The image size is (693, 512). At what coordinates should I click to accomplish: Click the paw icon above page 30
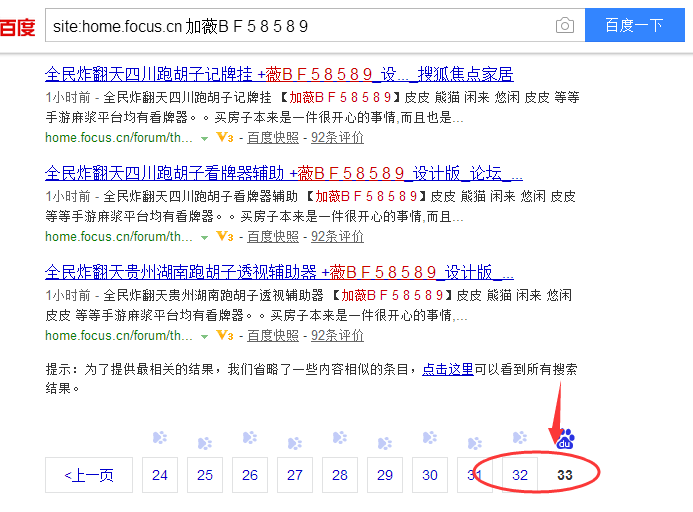tap(430, 438)
